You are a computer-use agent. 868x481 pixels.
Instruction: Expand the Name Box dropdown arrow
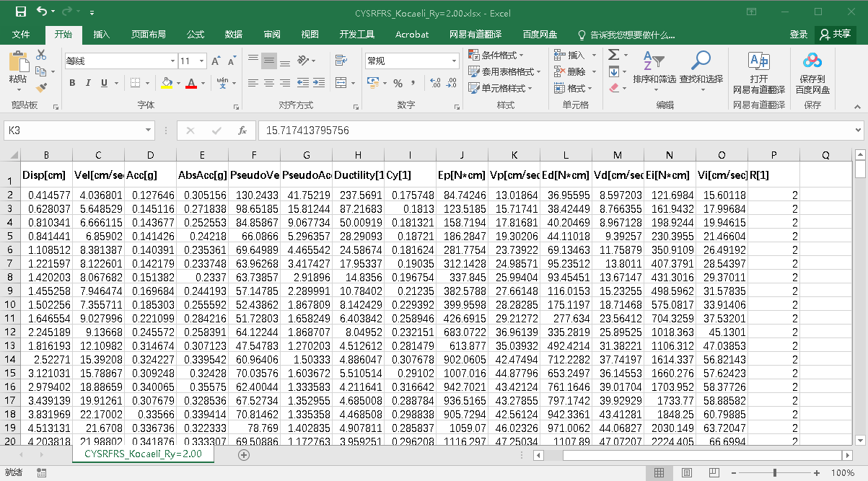click(149, 131)
